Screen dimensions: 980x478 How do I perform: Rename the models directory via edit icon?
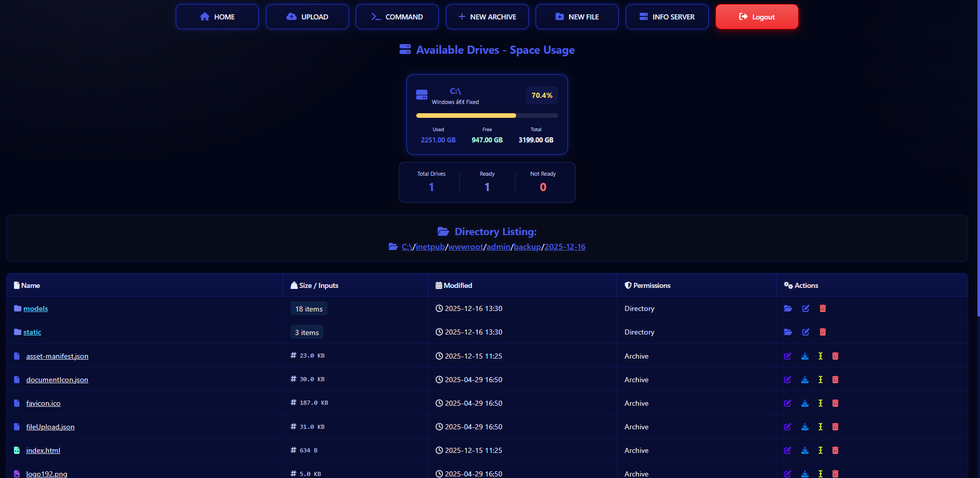pyautogui.click(x=806, y=308)
